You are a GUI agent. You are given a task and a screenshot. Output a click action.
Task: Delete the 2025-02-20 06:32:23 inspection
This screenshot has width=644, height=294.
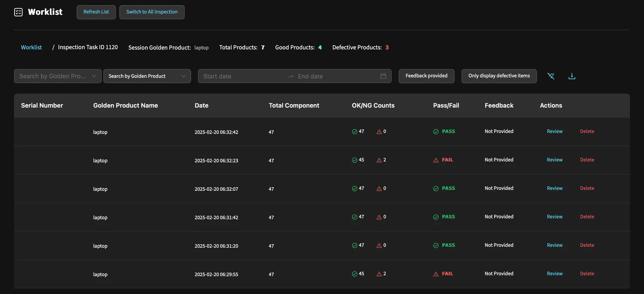(587, 160)
